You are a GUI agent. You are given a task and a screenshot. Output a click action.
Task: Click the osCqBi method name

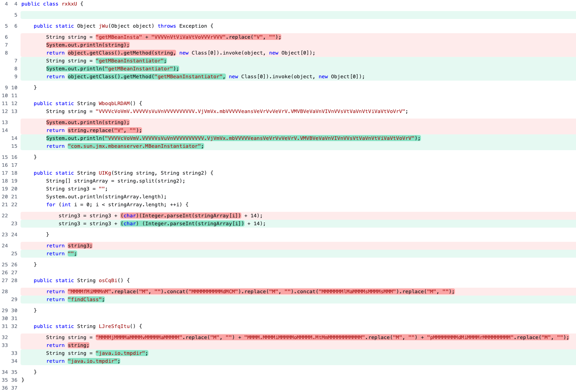coord(108,281)
